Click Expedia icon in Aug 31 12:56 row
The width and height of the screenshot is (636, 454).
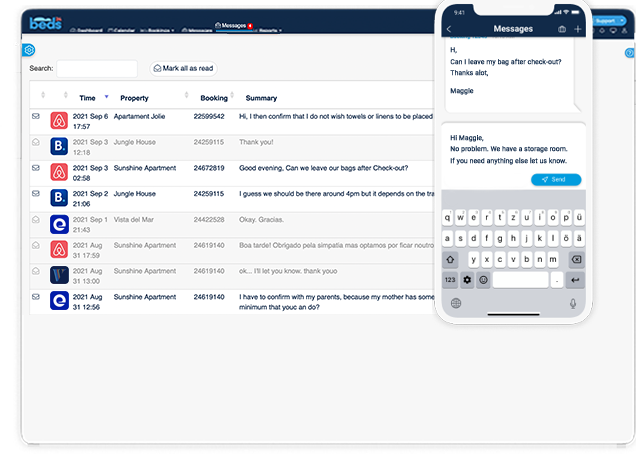[x=59, y=301]
